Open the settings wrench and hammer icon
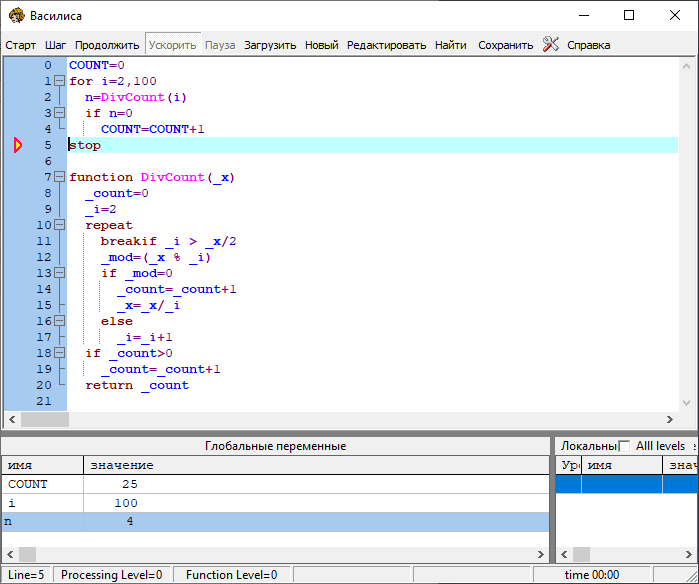 pos(550,44)
